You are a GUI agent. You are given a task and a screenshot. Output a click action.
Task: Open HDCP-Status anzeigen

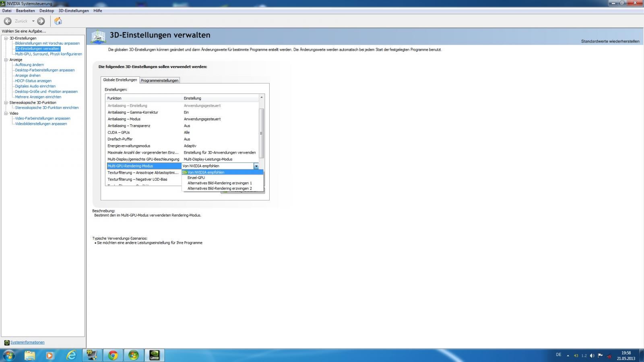(x=33, y=81)
